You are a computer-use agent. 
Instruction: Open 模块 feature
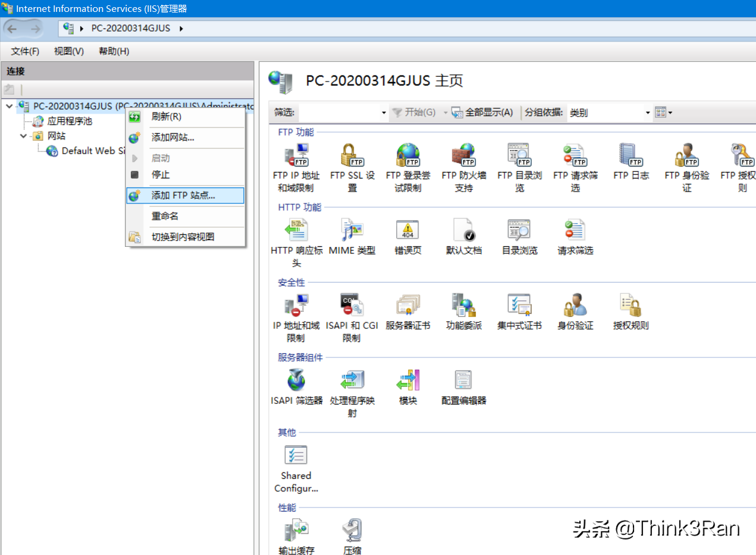click(x=408, y=387)
